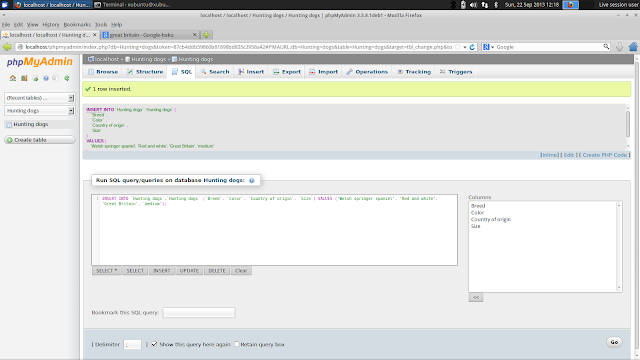This screenshot has height=360, width=640.
Task: Reload navigation frame green refresh icon
Action: (67, 78)
